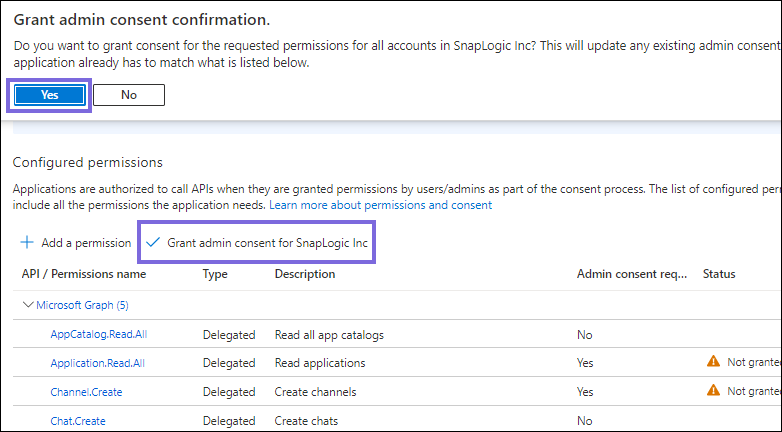Click admin consent 'No' in AppCatalog.Read.All row
Image resolution: width=782 pixels, height=432 pixels.
pyautogui.click(x=585, y=335)
